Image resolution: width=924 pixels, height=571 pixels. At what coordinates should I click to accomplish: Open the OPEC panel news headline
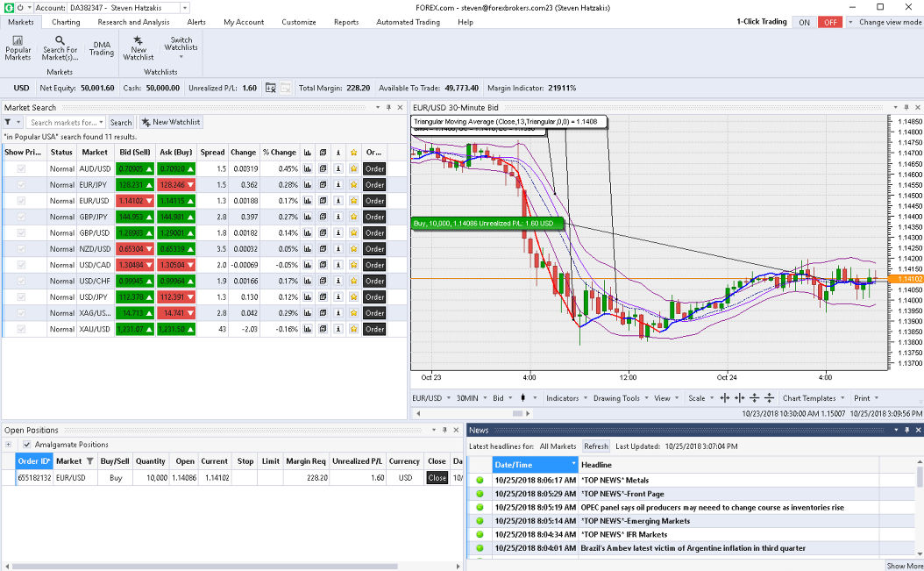pos(712,507)
